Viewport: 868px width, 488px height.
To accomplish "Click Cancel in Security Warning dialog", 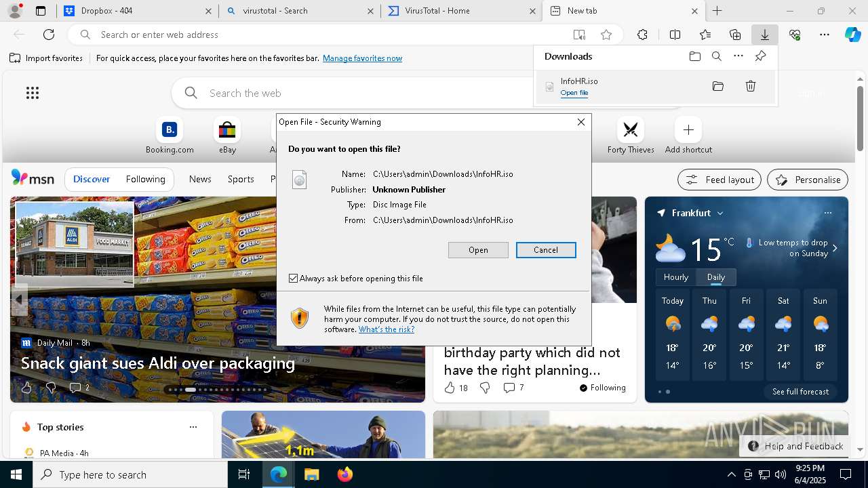I will [x=546, y=250].
